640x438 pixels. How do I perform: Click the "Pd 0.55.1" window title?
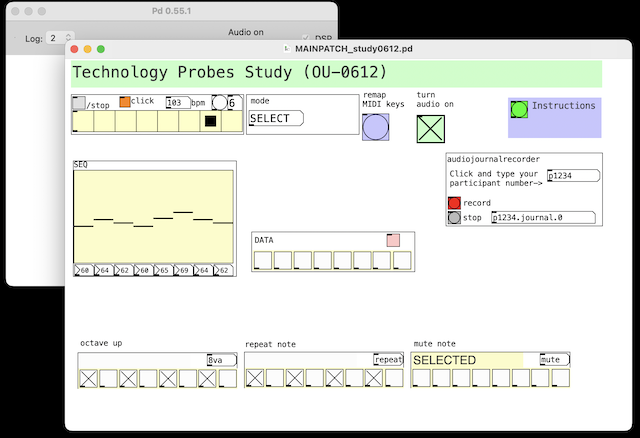(171, 11)
